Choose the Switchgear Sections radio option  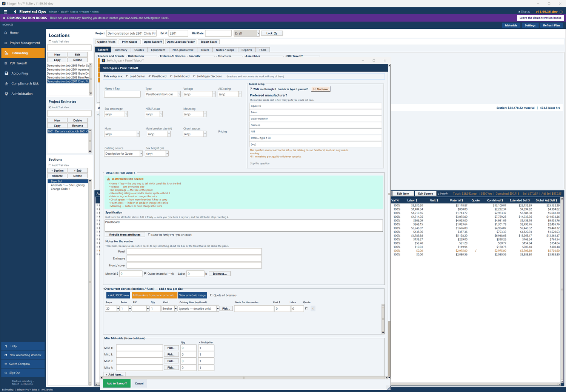click(x=194, y=76)
